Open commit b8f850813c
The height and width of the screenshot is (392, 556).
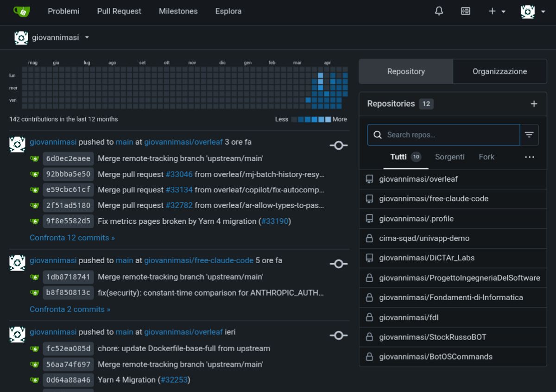coord(69,293)
